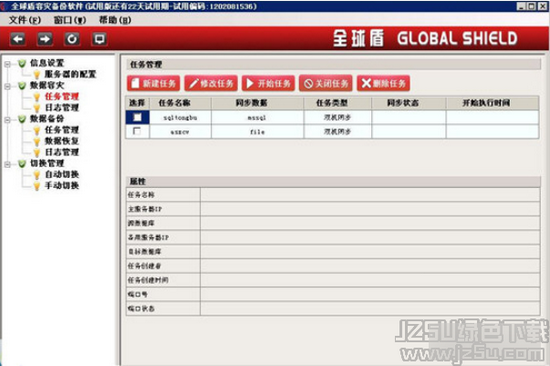Select the 数据容灾 tree label
Screen dimensions: 550x366
(x=47, y=85)
